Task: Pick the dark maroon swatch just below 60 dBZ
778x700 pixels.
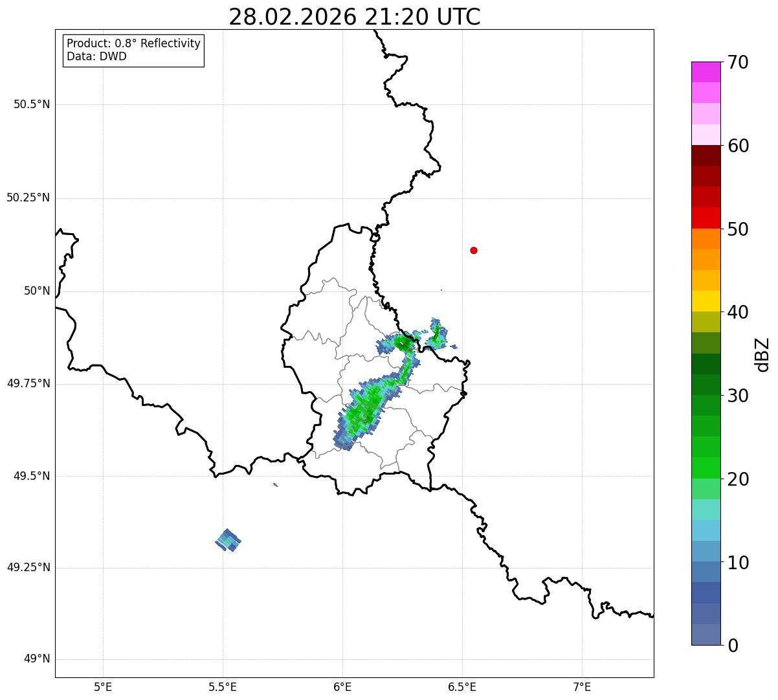Action: [x=706, y=155]
